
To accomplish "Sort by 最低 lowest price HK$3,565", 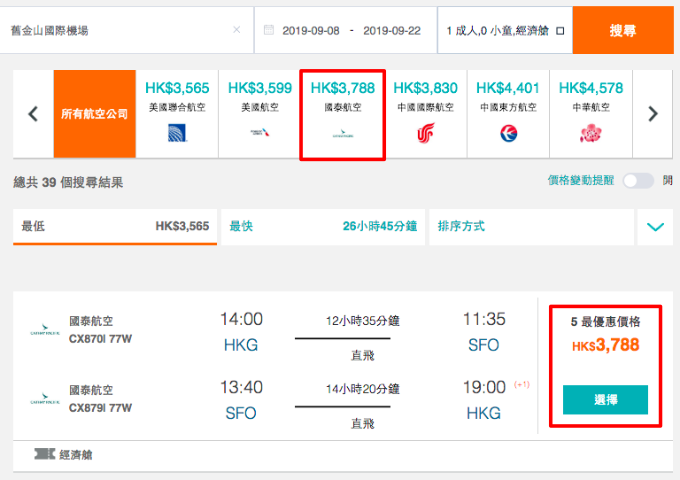I will point(115,227).
